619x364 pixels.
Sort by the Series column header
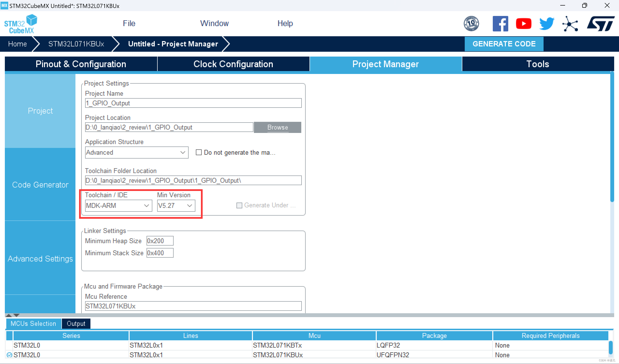71,335
